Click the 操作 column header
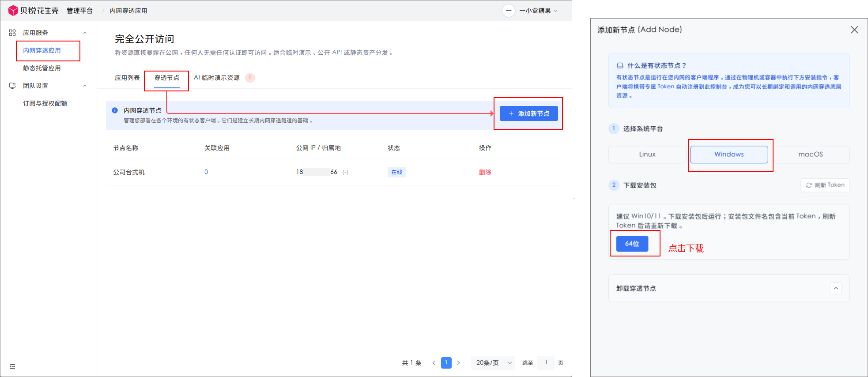The image size is (868, 377). click(x=485, y=148)
